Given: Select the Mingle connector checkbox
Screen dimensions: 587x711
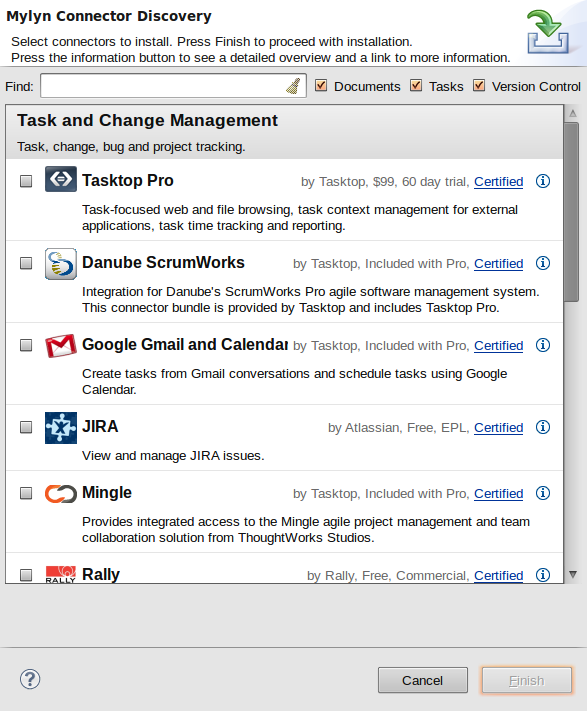Looking at the screenshot, I should click(x=26, y=493).
